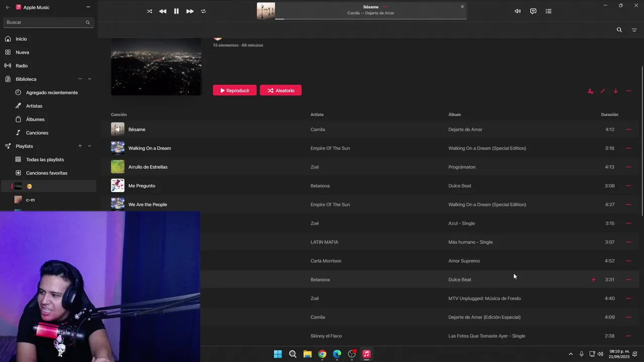Skip to the next track
The image size is (644, 362).
tap(190, 11)
